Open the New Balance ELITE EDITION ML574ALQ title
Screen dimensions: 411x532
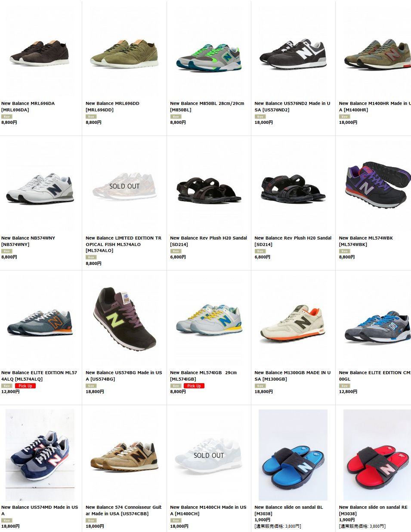(39, 376)
